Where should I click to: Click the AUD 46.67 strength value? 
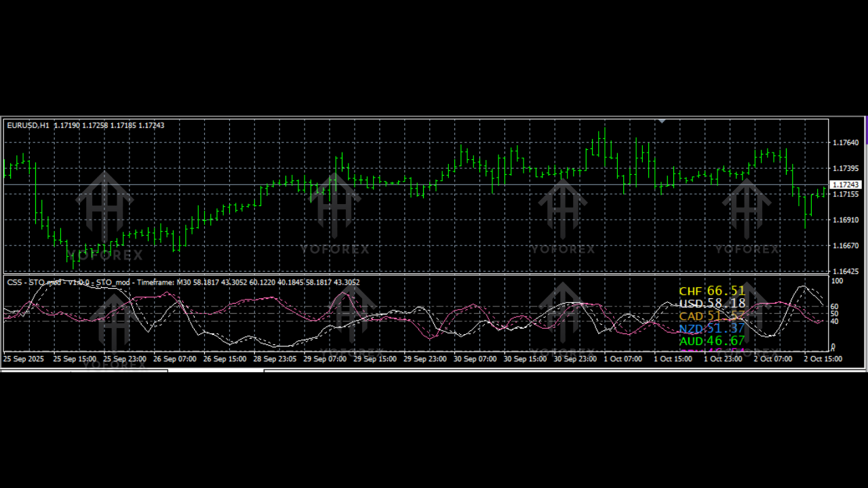(x=712, y=341)
